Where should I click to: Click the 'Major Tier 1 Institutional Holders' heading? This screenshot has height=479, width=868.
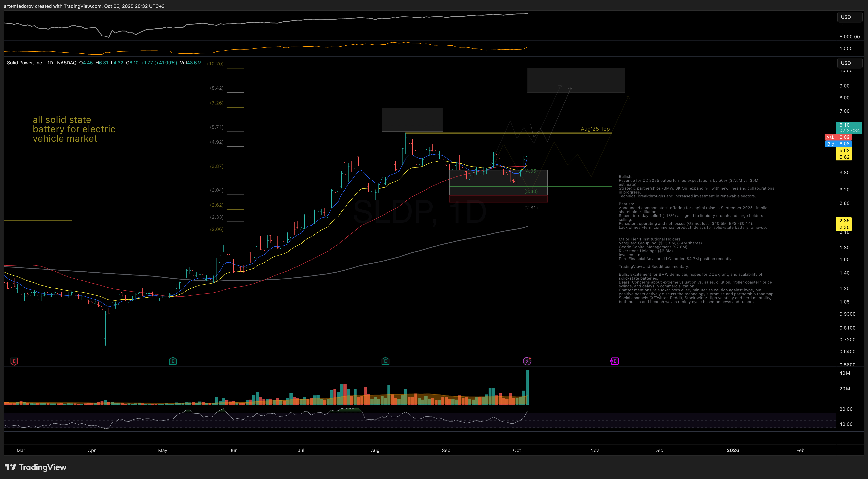(x=649, y=239)
